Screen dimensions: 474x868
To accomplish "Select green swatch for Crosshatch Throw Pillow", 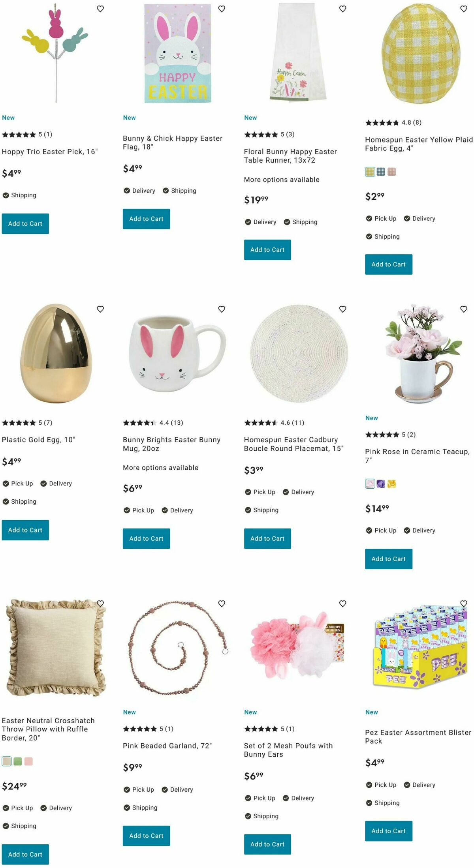I will coord(18,761).
